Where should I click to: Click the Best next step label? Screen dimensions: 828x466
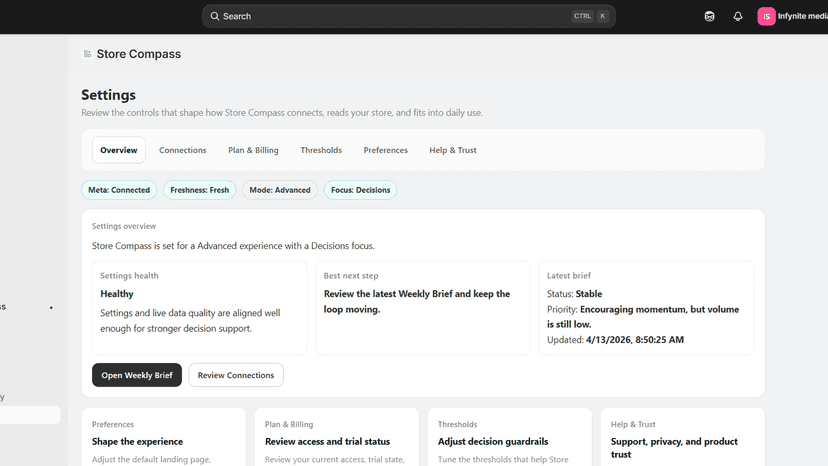click(351, 276)
